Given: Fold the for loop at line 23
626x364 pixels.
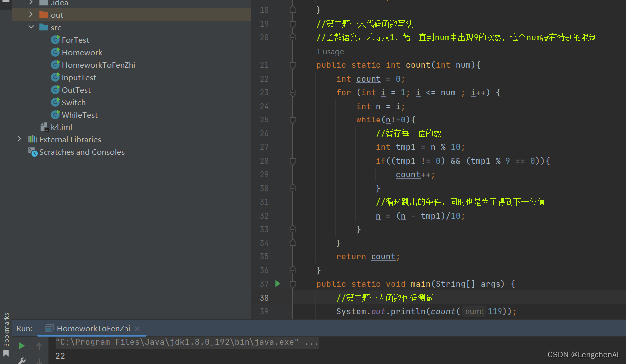Looking at the screenshot, I should pyautogui.click(x=293, y=93).
